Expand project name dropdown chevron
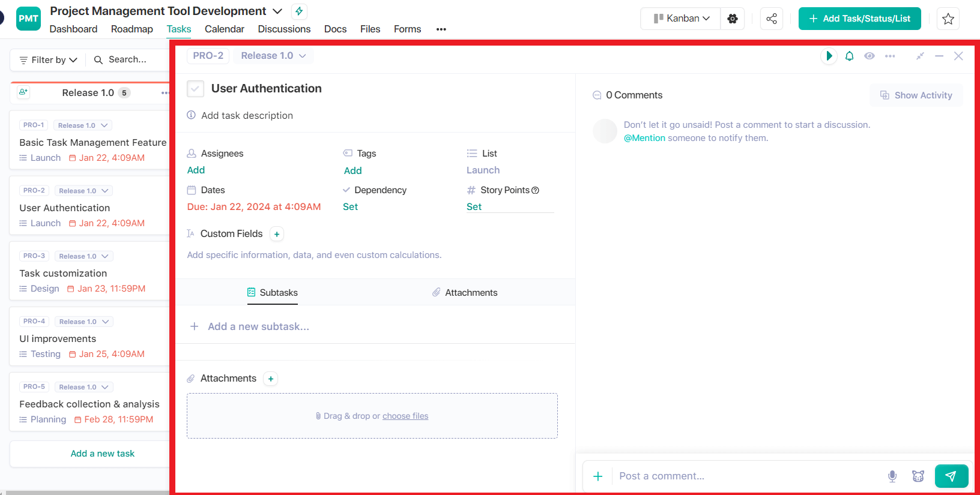Image resolution: width=980 pixels, height=495 pixels. pos(277,11)
